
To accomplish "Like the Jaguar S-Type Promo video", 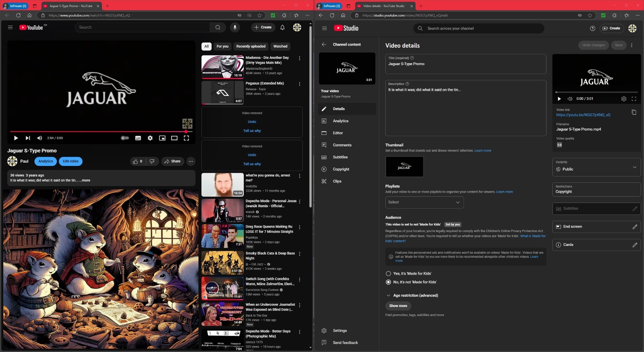I will [138, 161].
